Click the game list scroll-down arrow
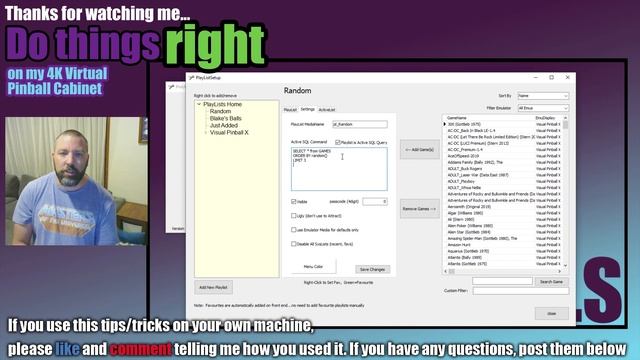 pos(565,265)
